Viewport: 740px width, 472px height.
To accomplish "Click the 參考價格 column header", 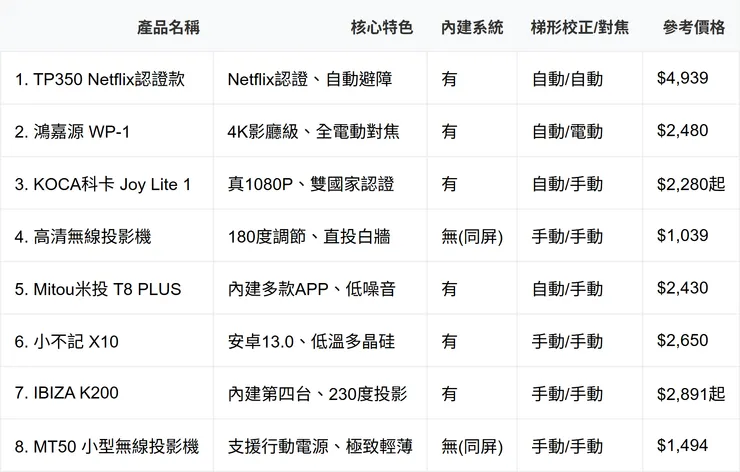I will [x=694, y=27].
